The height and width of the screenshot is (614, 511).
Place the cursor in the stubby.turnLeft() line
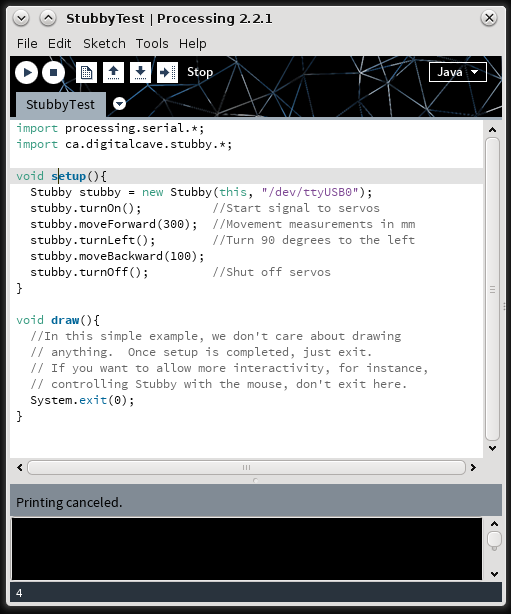pyautogui.click(x=93, y=240)
